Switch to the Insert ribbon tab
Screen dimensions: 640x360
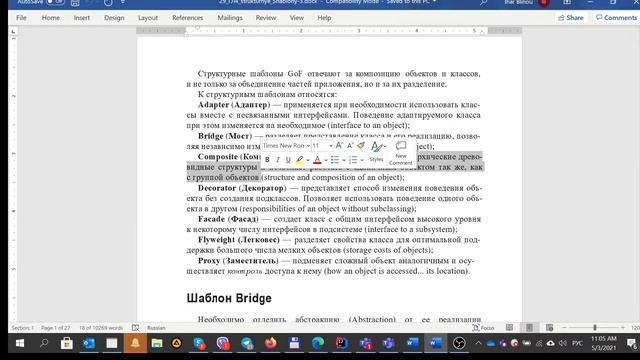(x=82, y=18)
